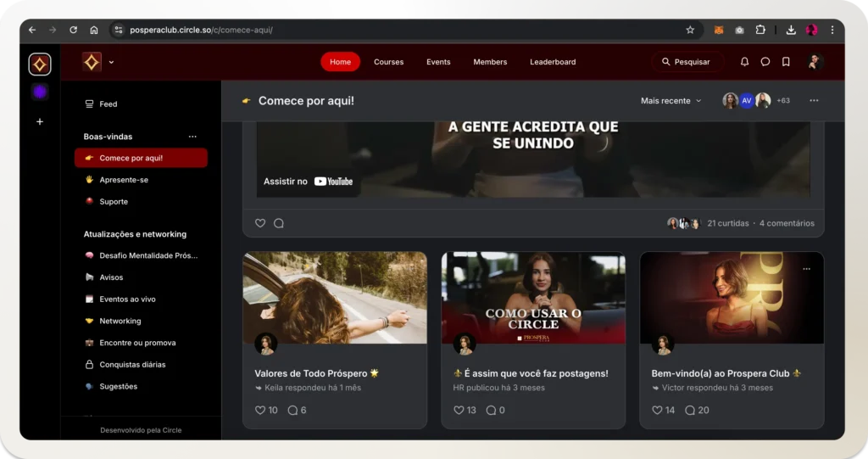Click comment icon under the video post

tap(279, 223)
